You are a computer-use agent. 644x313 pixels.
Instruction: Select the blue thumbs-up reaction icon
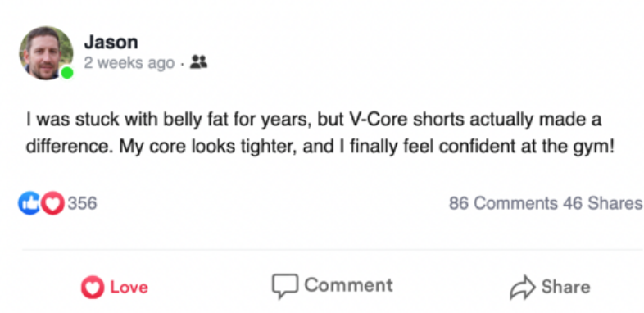click(29, 203)
